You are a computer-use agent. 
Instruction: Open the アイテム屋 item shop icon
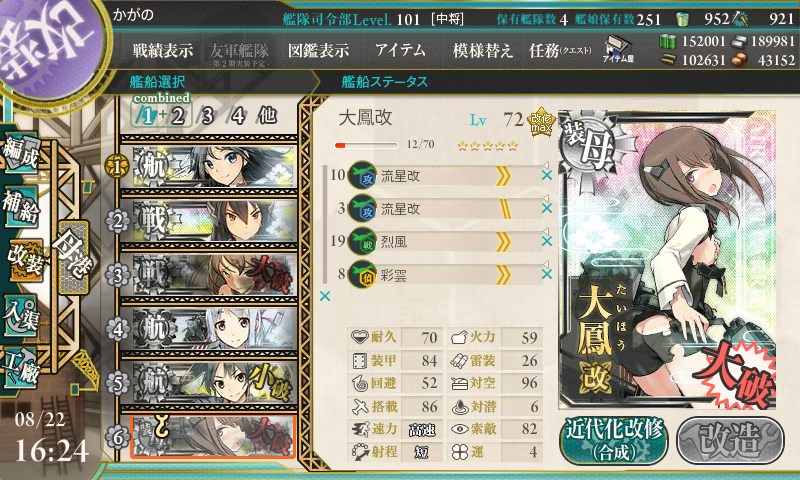click(618, 49)
